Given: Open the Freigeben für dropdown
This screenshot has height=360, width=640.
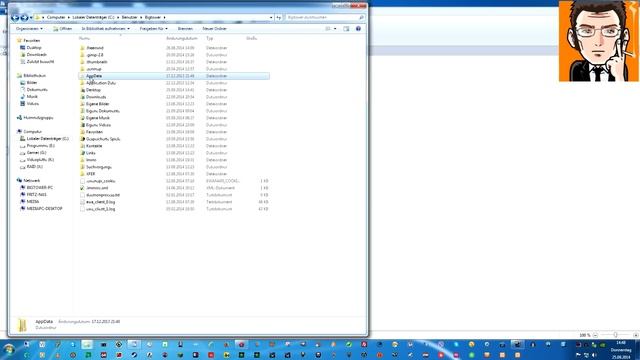Looking at the screenshot, I should point(153,29).
